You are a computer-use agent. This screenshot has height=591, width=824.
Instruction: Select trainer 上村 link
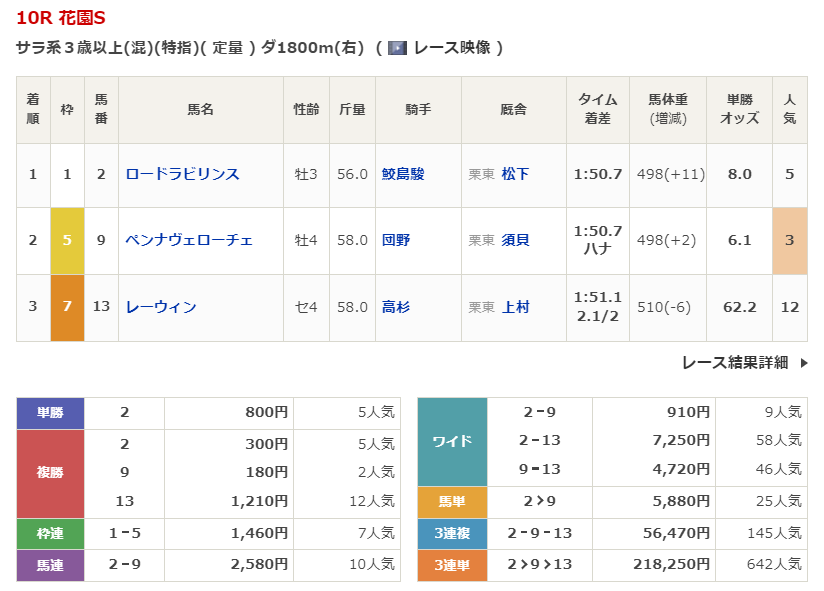click(x=515, y=307)
